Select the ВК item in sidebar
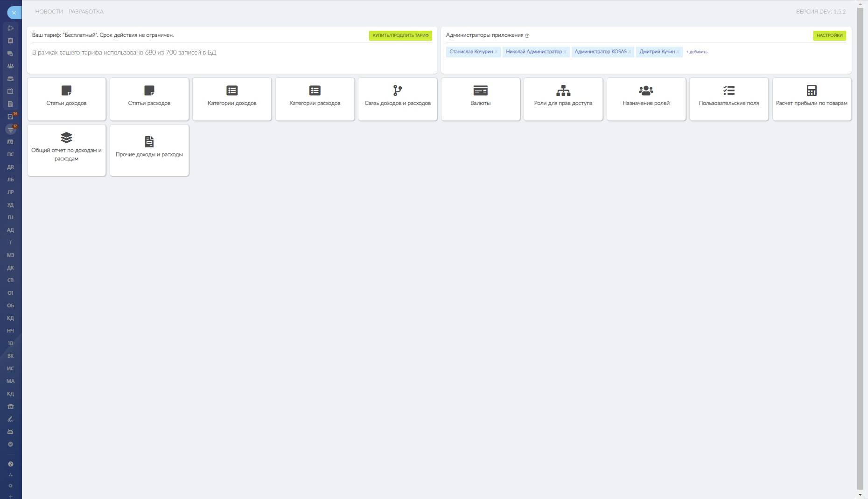Screen dimensions: 868x499 pos(10,356)
